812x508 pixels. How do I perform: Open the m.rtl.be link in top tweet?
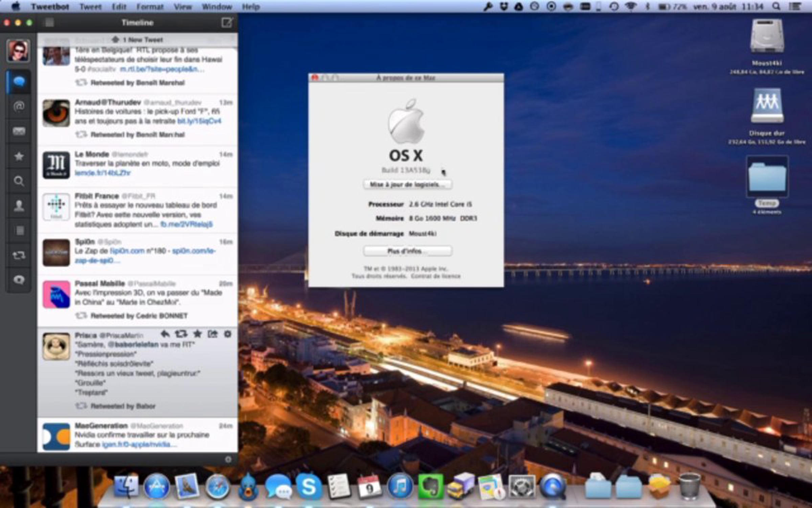(x=162, y=69)
